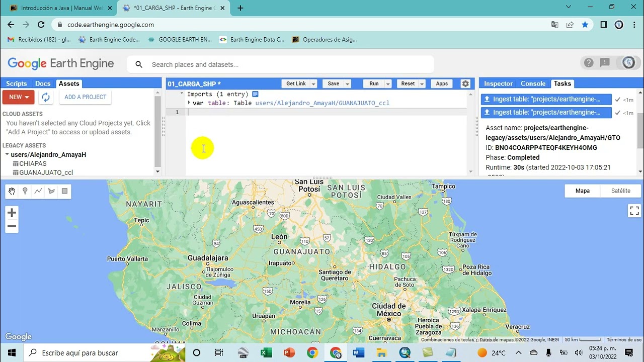Toggle fullscreen map view
The height and width of the screenshot is (362, 644).
coord(634,211)
